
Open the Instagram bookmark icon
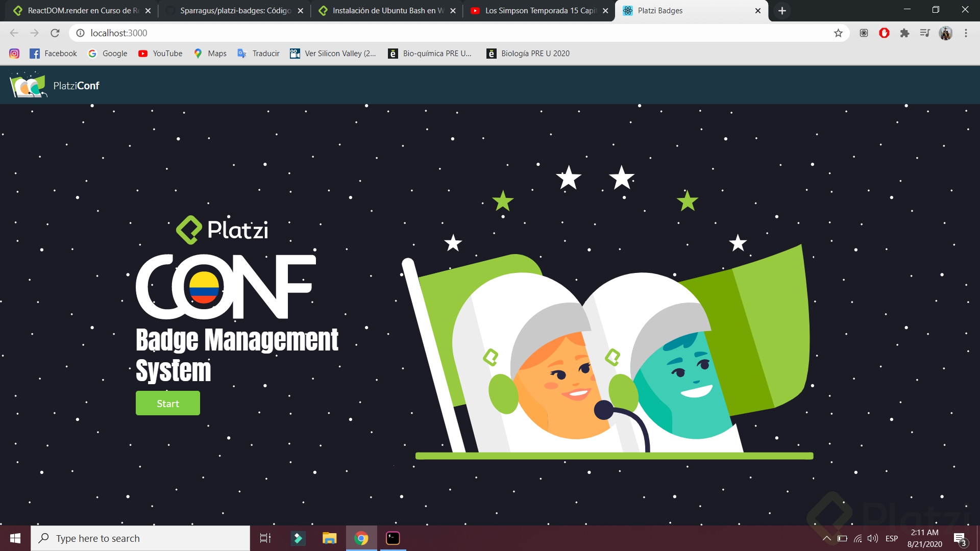coord(14,54)
